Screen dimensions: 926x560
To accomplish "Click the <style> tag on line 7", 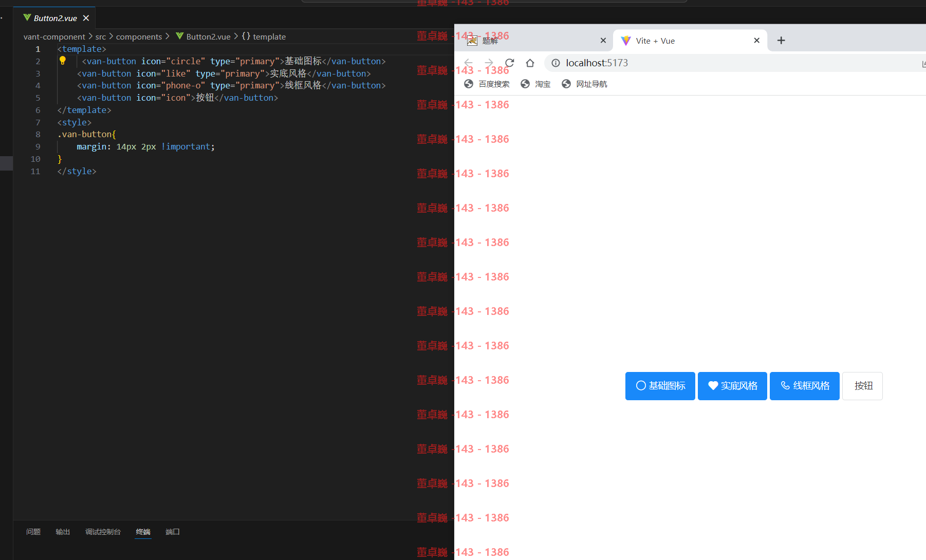I will [75, 122].
